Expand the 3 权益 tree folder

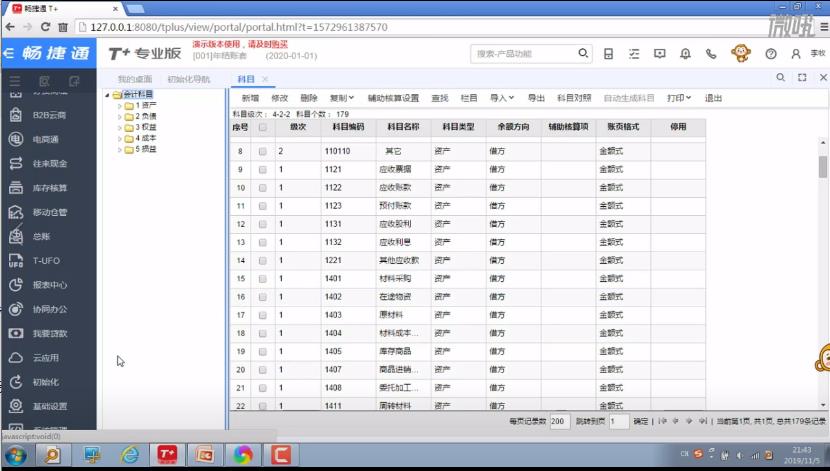(x=120, y=128)
